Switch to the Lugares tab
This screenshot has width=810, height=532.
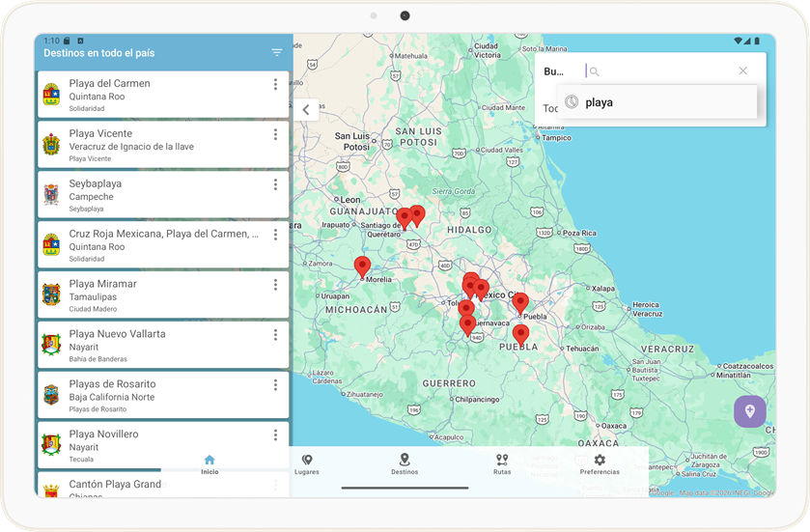(307, 464)
